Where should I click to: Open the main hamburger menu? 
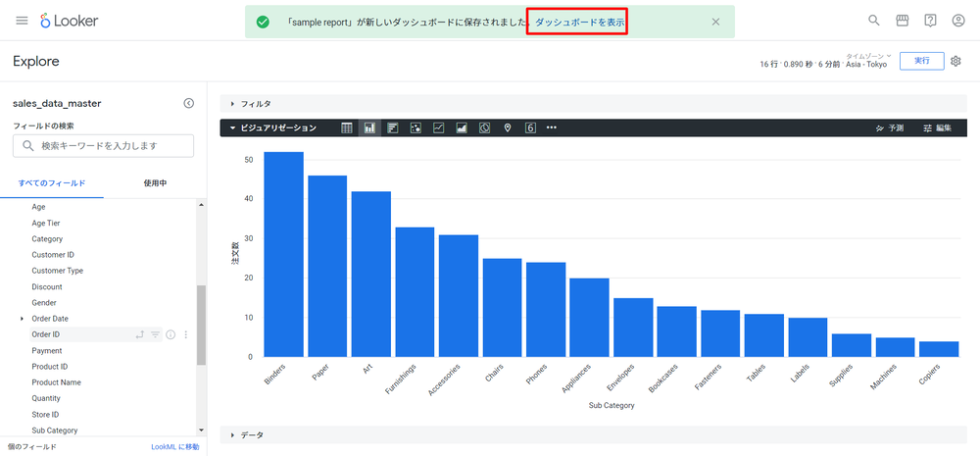[x=22, y=21]
